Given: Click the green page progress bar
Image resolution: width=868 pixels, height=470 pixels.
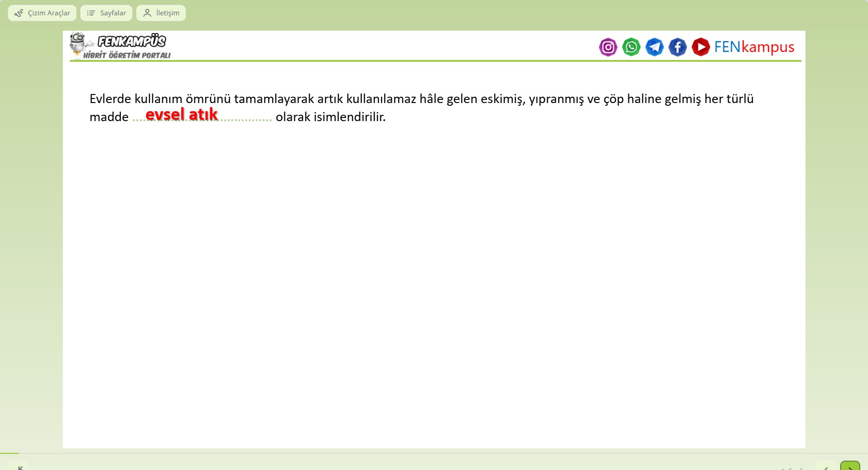Looking at the screenshot, I should point(9,453).
